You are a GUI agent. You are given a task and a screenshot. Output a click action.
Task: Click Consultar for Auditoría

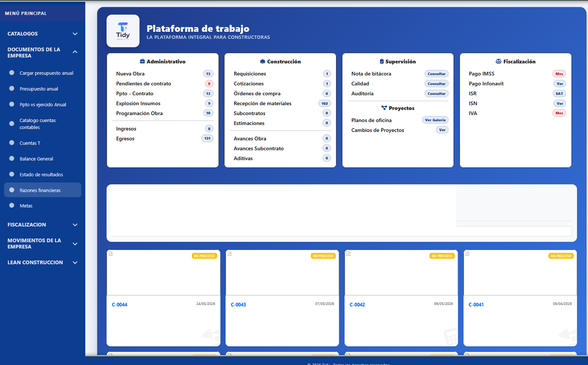[437, 93]
